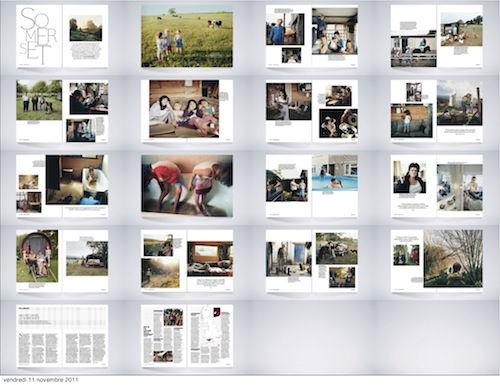Open the blurred children bending over spread
The width and height of the screenshot is (500, 385).
187,186
